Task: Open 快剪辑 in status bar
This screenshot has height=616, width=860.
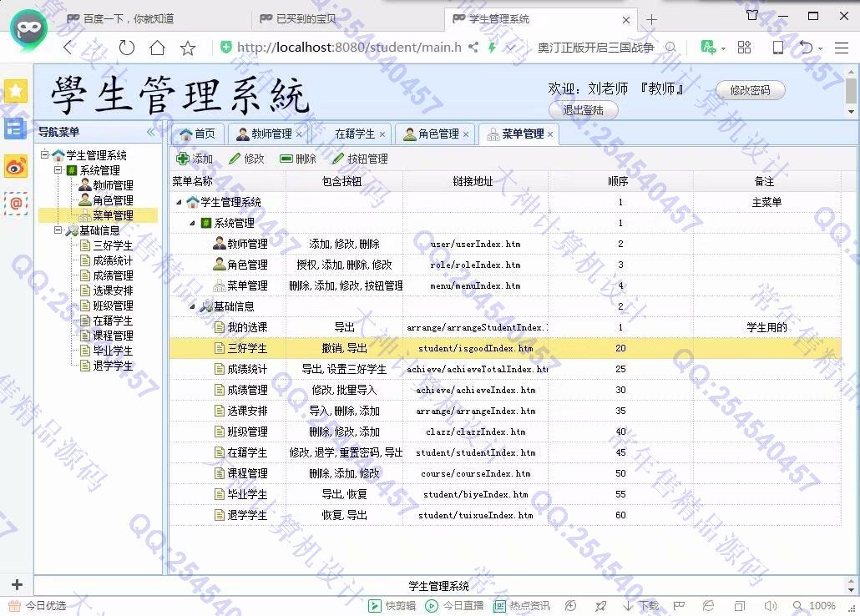Action: [392, 606]
